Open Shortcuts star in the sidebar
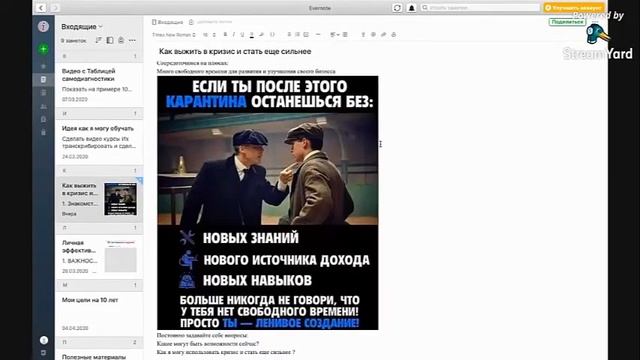 tap(43, 66)
